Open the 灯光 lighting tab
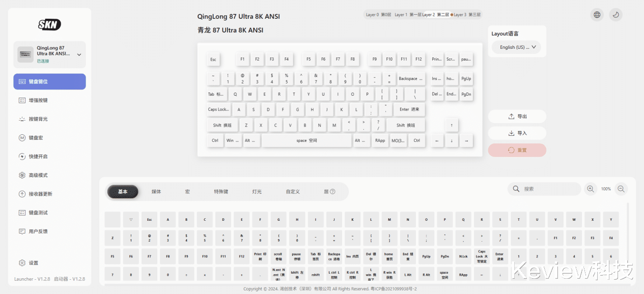The width and height of the screenshot is (644, 294). click(257, 192)
